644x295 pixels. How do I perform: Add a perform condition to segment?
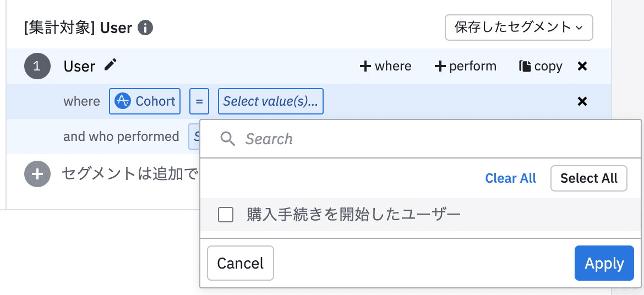[x=466, y=67]
